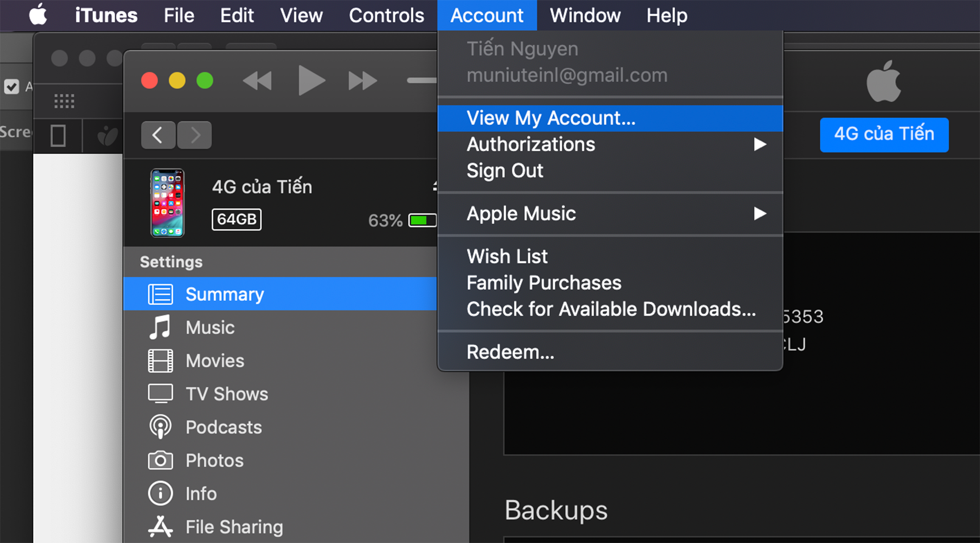The height and width of the screenshot is (543, 980).
Task: Click the Music note icon
Action: [160, 328]
